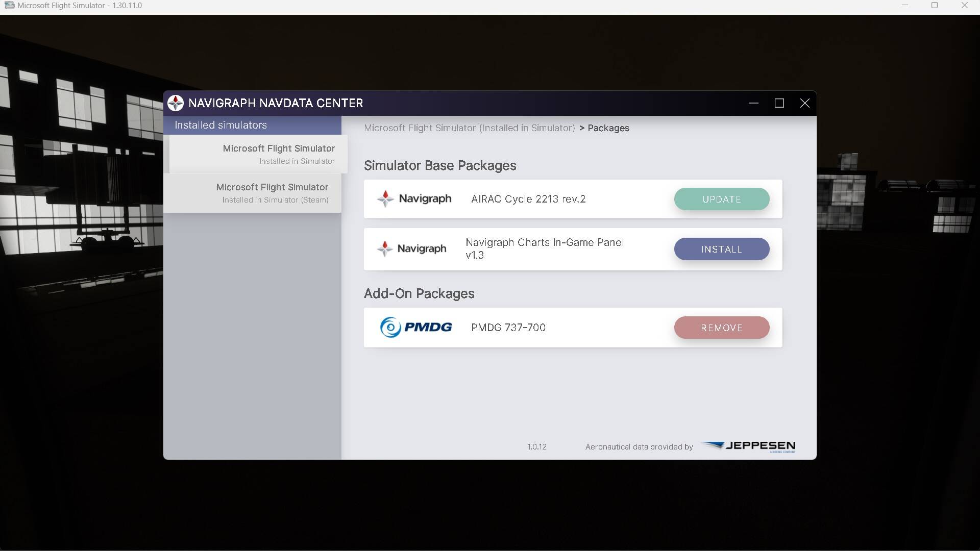Select Microsoft Flight Simulator Steam entry

click(252, 193)
